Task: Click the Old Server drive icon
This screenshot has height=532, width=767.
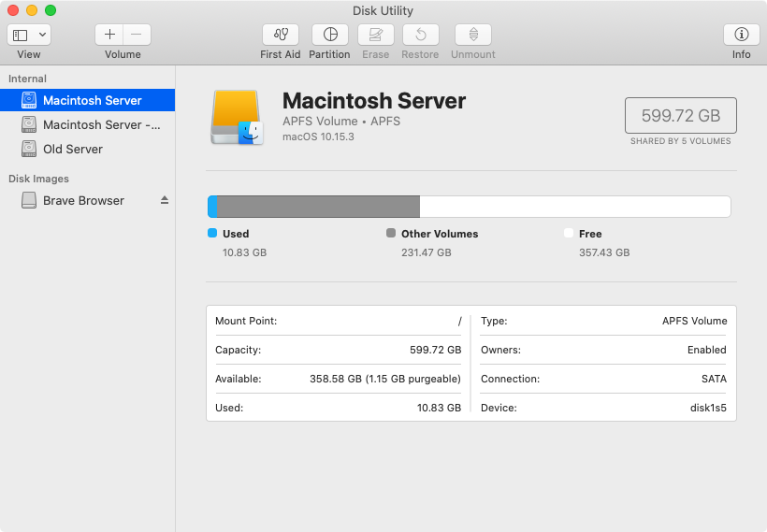Action: [x=29, y=150]
